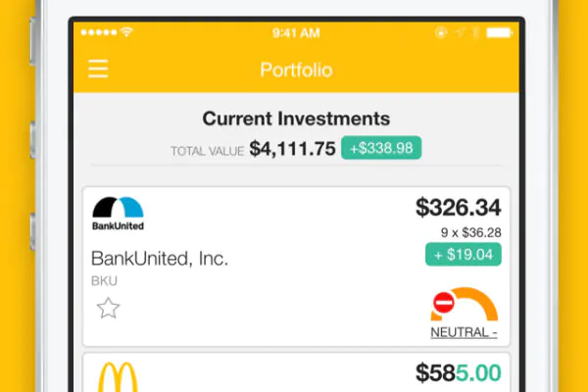Tap the $585.00 McDonald's value
This screenshot has width=588, height=392.
(459, 372)
